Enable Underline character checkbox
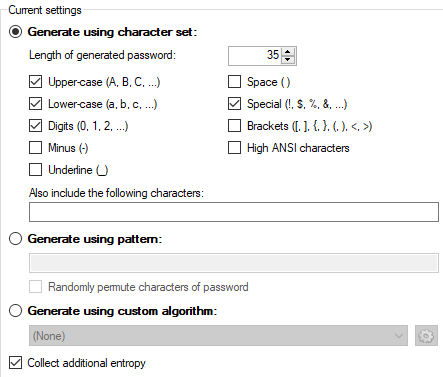This screenshot has height=377, width=443. [x=35, y=170]
